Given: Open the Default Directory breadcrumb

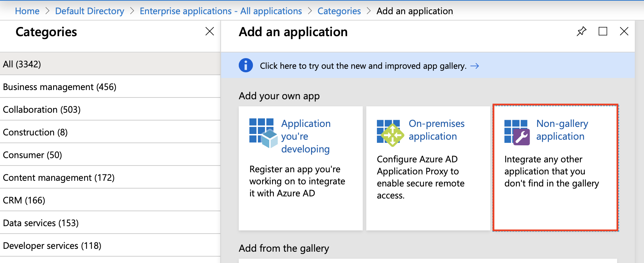Looking at the screenshot, I should (x=90, y=11).
